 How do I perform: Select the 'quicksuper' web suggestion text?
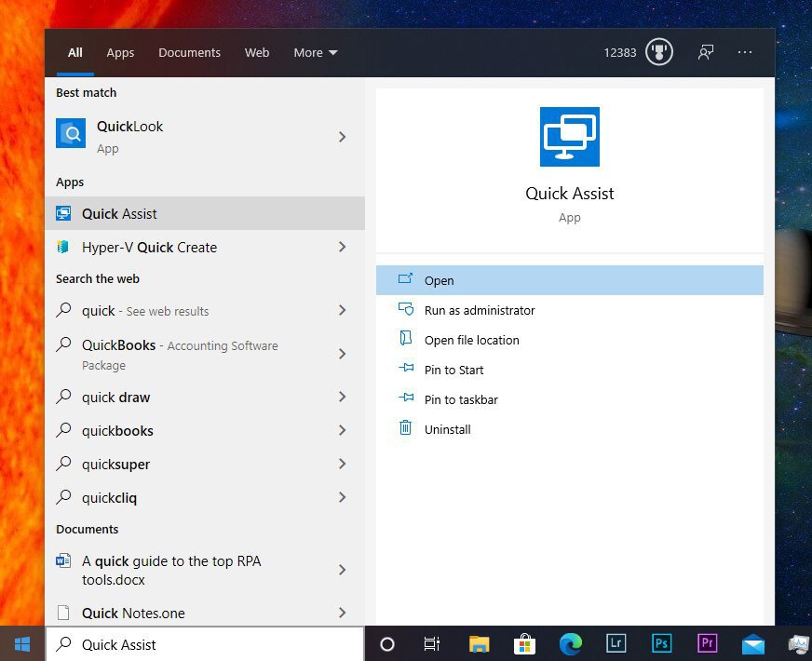116,465
